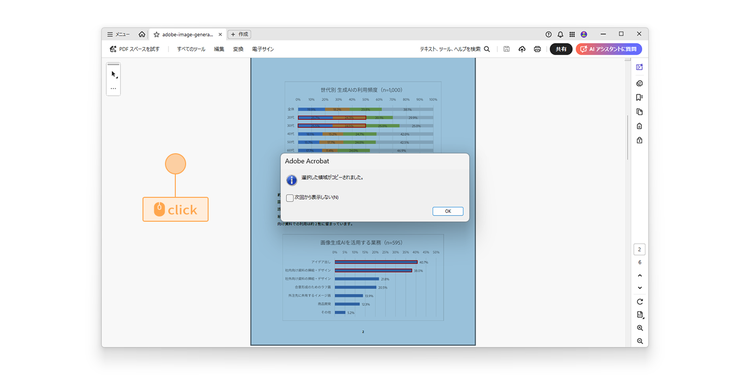750x375 pixels.
Task: Click the 選択した領域がコピーされました message text
Action: (332, 177)
